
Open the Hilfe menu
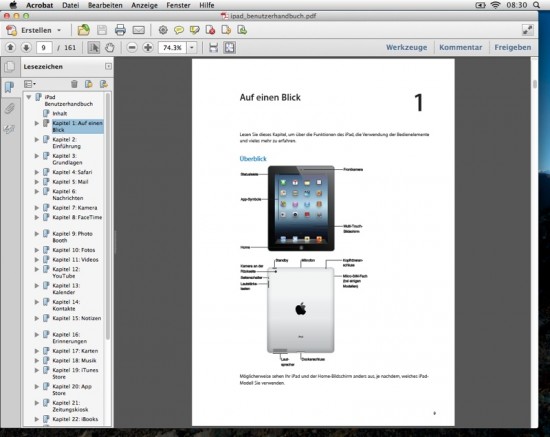(207, 5)
